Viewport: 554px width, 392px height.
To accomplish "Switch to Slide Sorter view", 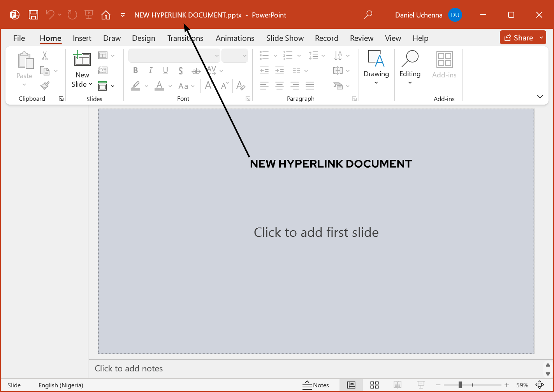I will [375, 385].
